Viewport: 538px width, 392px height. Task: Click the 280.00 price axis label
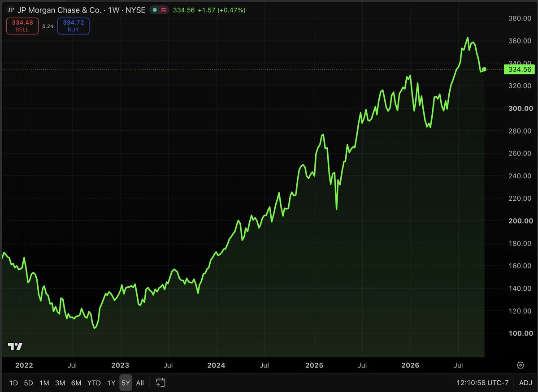coord(521,131)
